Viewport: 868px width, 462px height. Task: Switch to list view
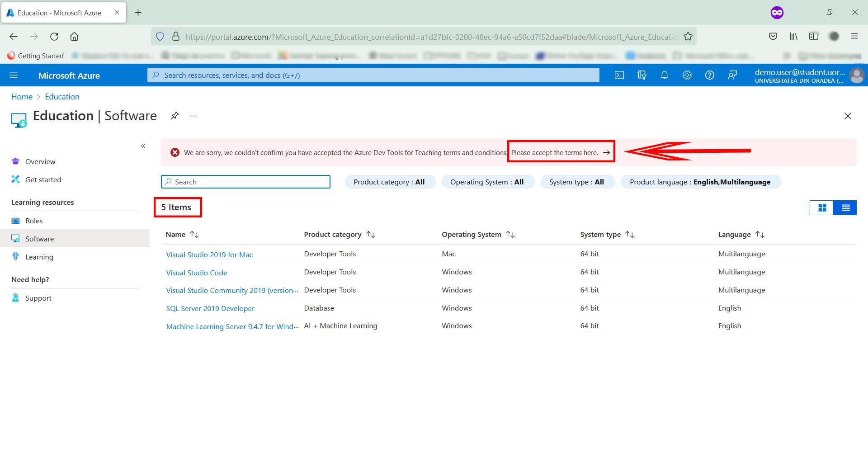pos(845,207)
